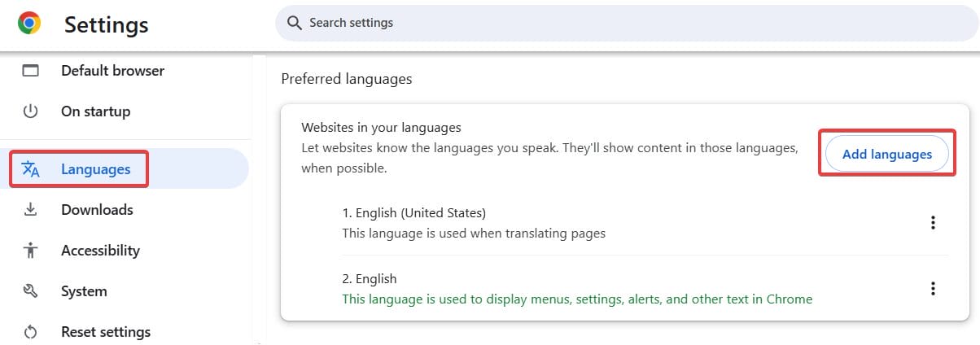Click the magnifying glass search icon
Screen dimensions: 980x345
pyautogui.click(x=295, y=23)
